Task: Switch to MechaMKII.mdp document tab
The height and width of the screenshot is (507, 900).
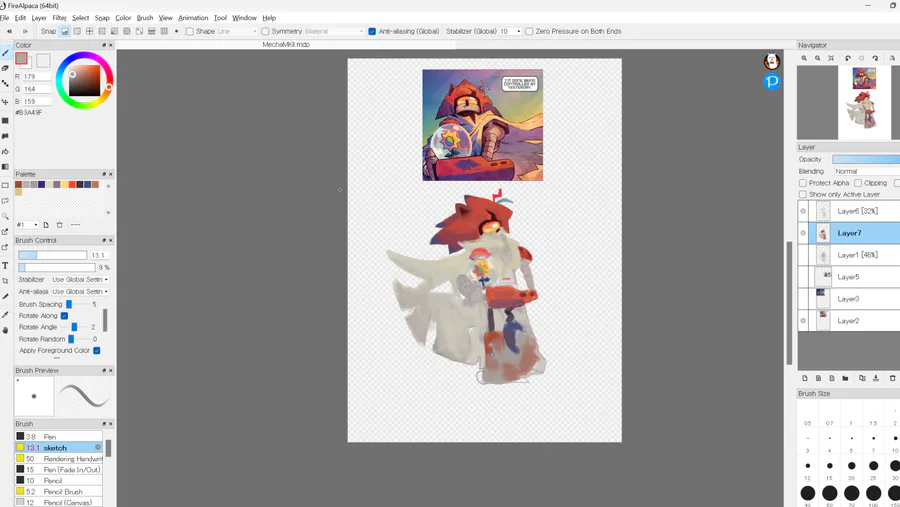Action: [286, 44]
